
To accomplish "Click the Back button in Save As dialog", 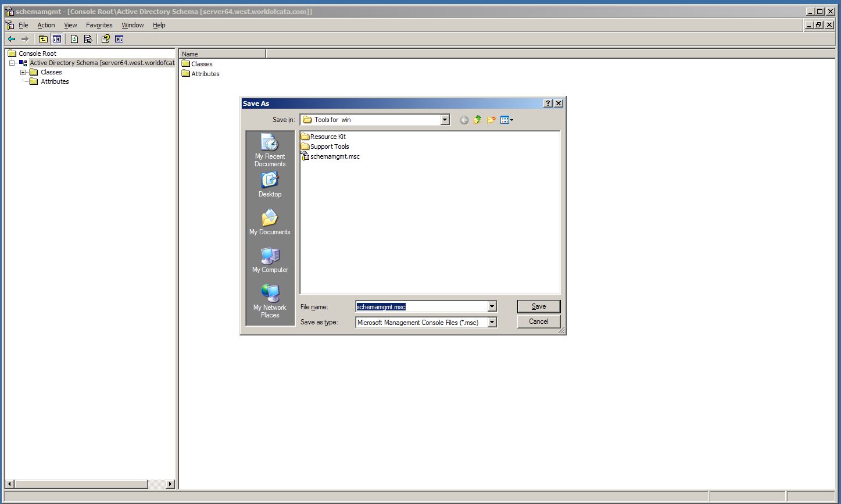I will tap(464, 120).
